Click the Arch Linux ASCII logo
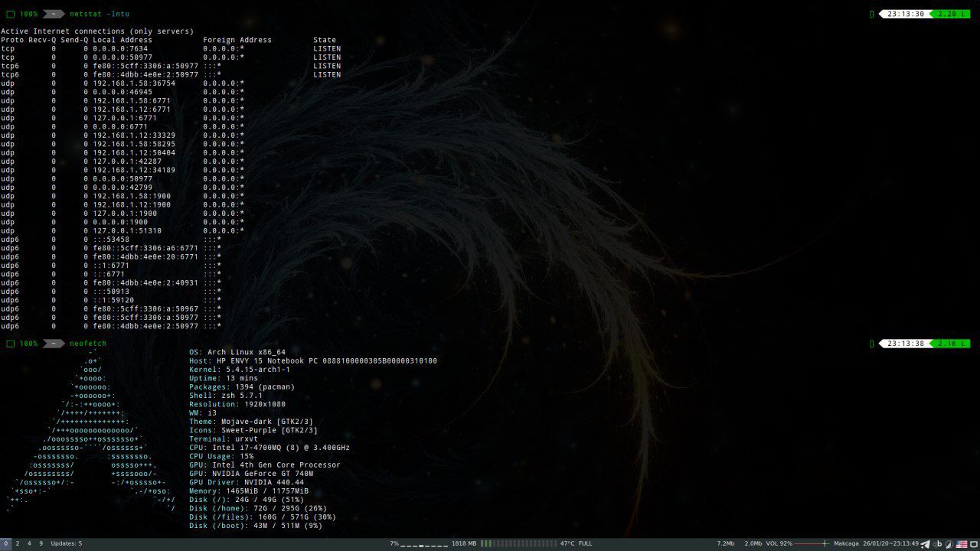The image size is (980, 551). pyautogui.click(x=90, y=430)
